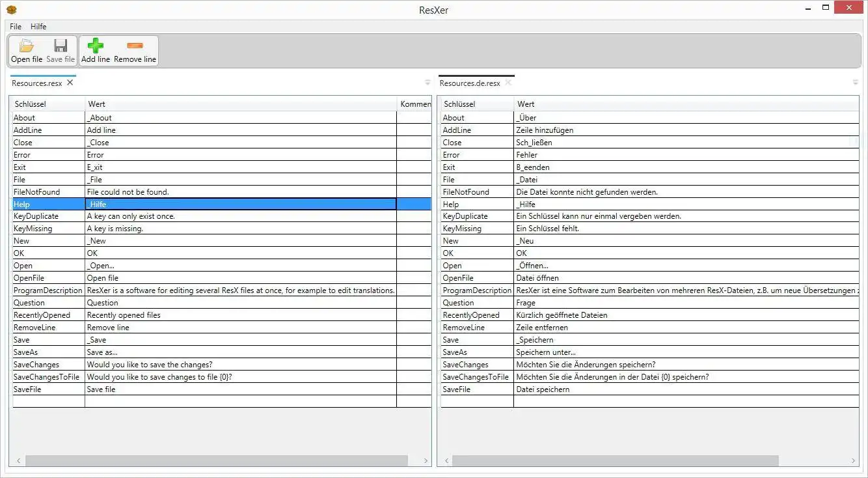Select the '_Speichern' value cell
The height and width of the screenshot is (478, 868).
tap(686, 340)
